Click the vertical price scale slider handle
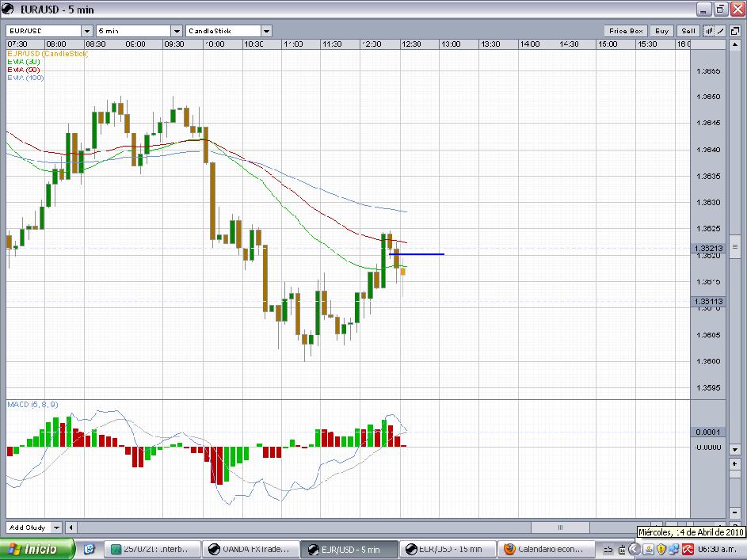 click(x=734, y=247)
